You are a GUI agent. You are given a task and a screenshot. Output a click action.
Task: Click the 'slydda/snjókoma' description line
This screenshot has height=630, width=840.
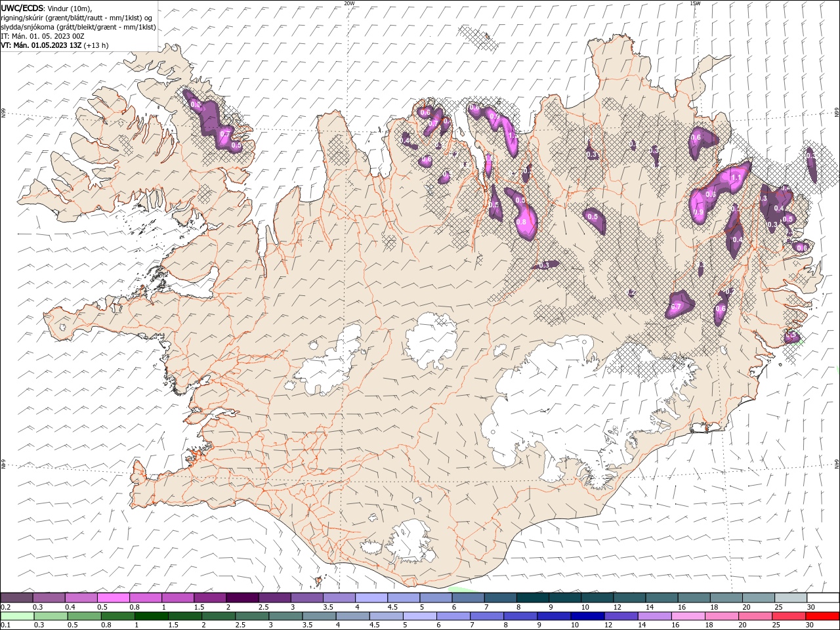(78, 27)
